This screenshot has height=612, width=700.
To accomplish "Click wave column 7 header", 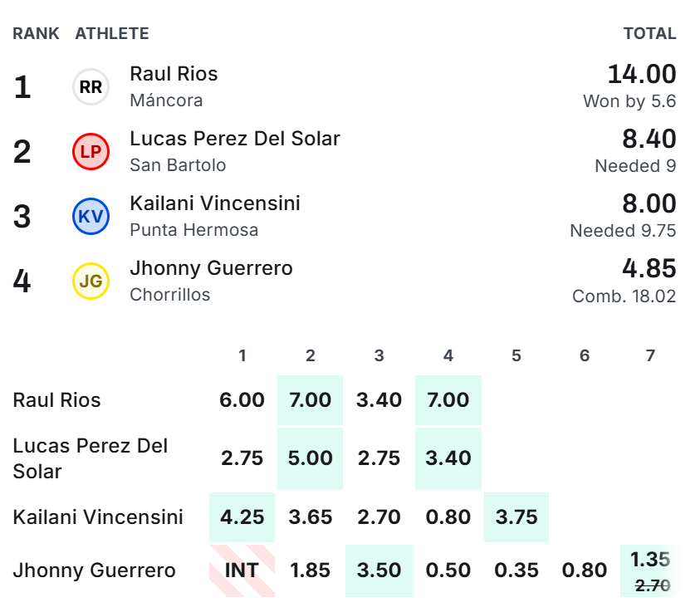I will (650, 355).
